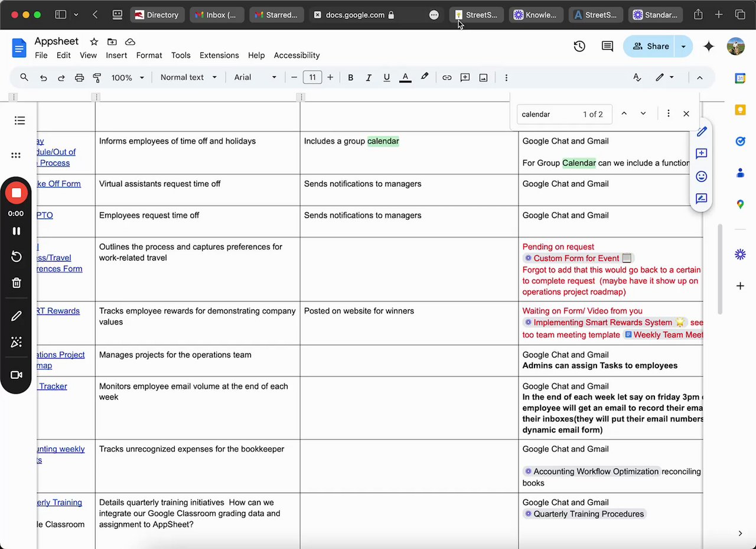Expand the Share button dropdown arrow
The height and width of the screenshot is (549, 756).
pos(683,46)
